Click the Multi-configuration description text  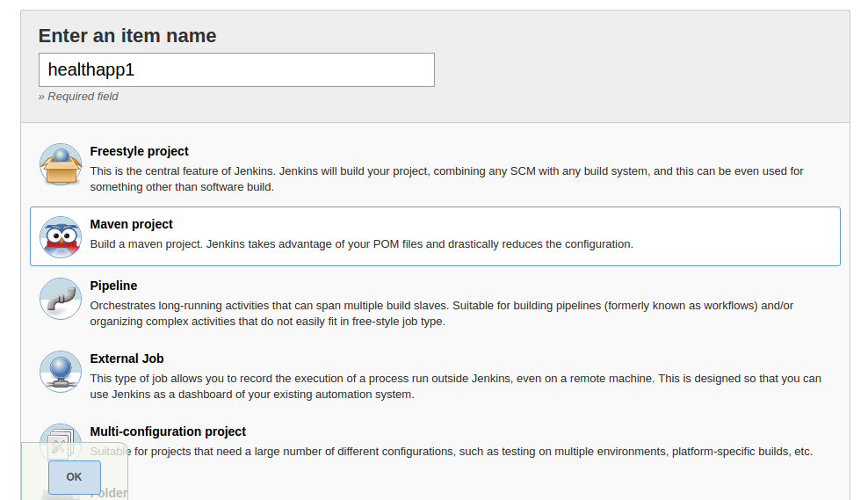pos(452,452)
